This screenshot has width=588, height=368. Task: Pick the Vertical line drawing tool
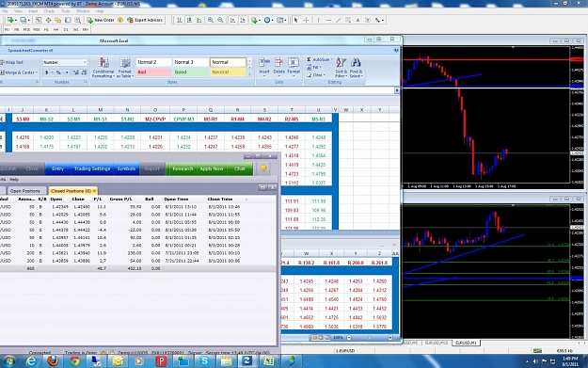(x=318, y=20)
